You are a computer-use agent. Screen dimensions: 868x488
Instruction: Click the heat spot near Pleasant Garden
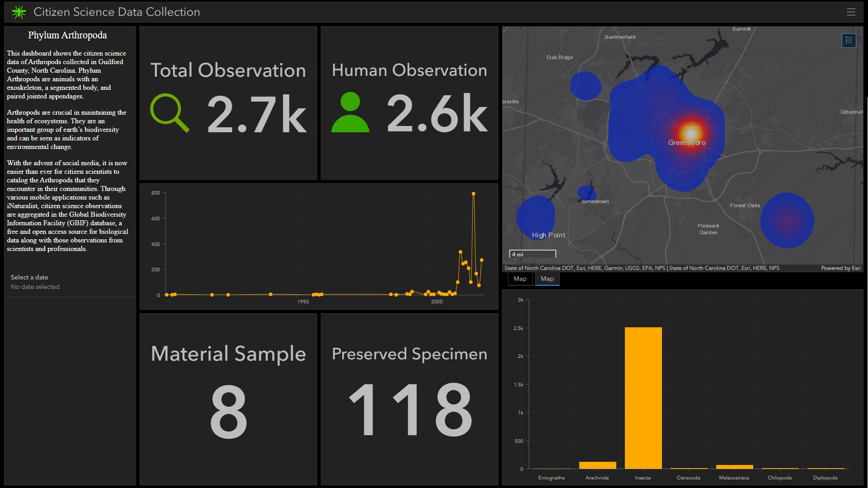(787, 220)
